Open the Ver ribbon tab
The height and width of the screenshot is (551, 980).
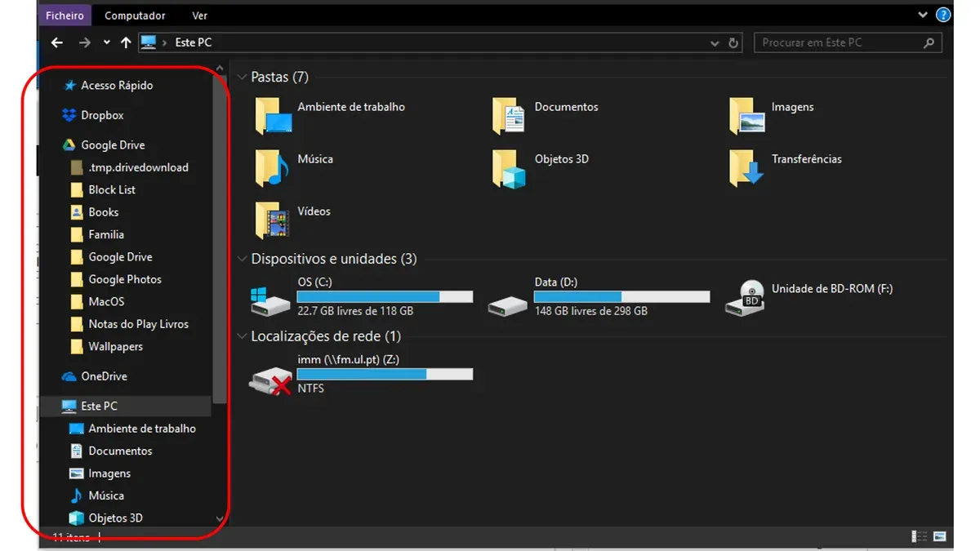(199, 16)
